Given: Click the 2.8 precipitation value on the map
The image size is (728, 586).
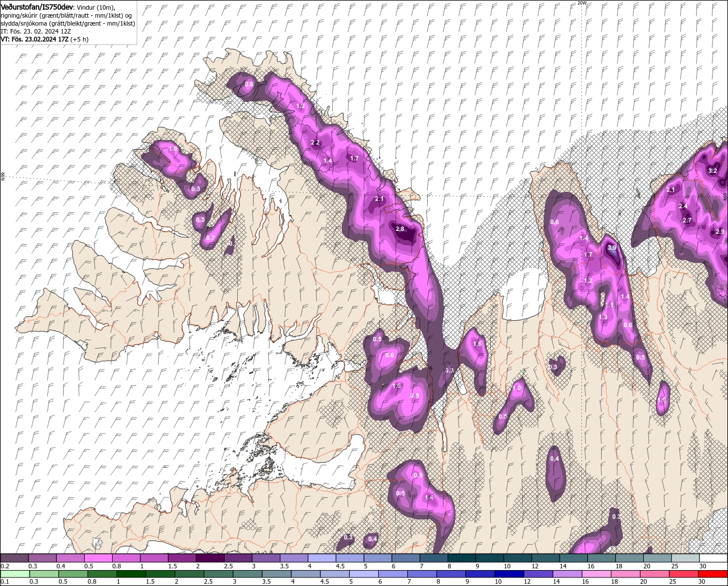Looking at the screenshot, I should 400,229.
